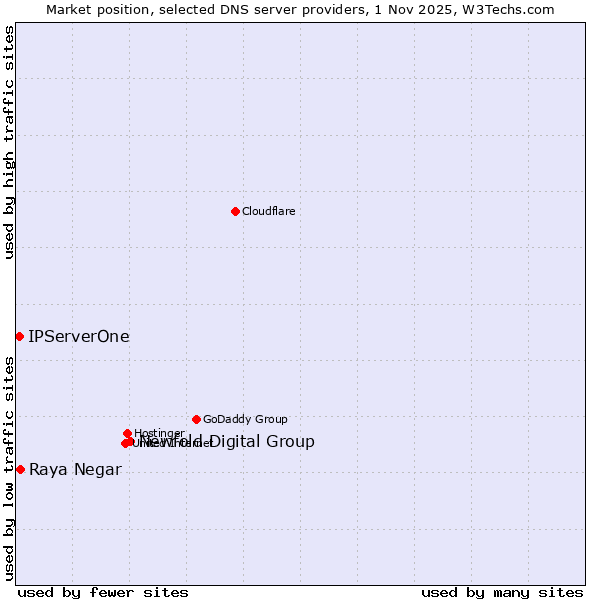
Task: Click the Cloudflare label text
Action: coord(268,211)
